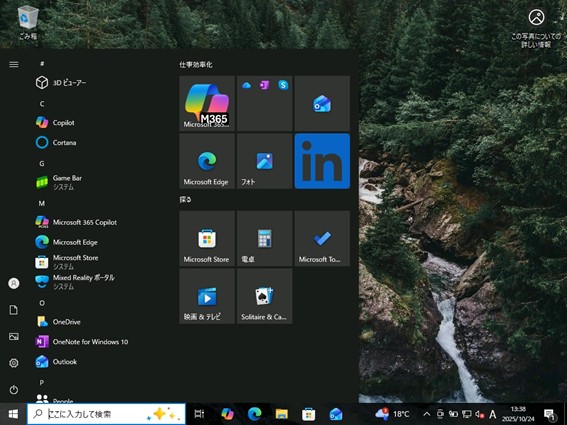The width and height of the screenshot is (567, 425).
Task: Open Settings gear in the Start sidebar
Action: pos(14,363)
